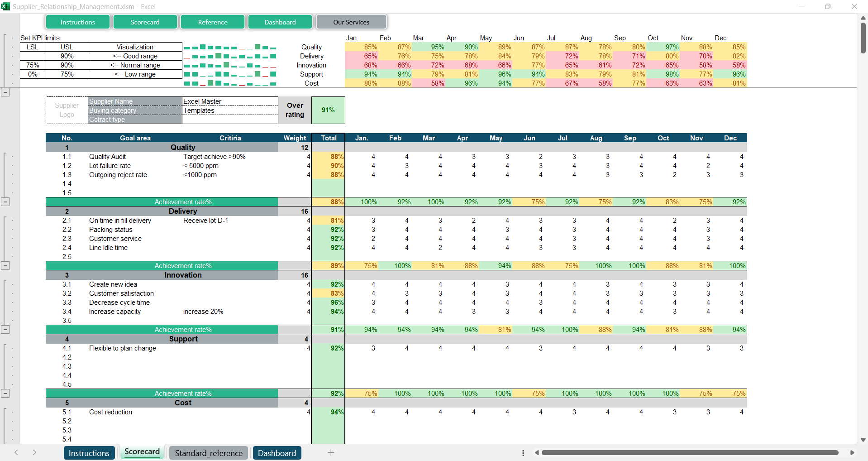
Task: Click the gray Our Services button
Action: [x=351, y=22]
